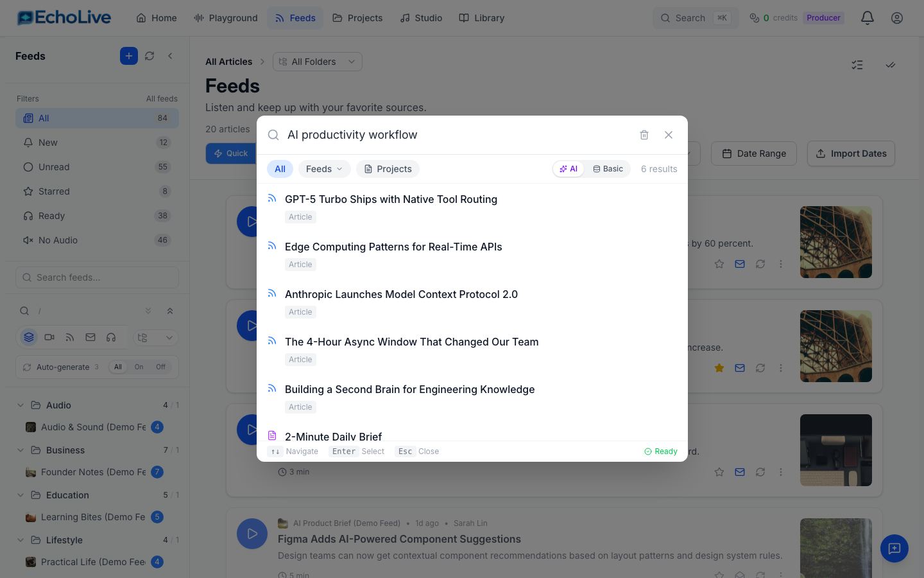Enable Basic search mode

coord(607,168)
